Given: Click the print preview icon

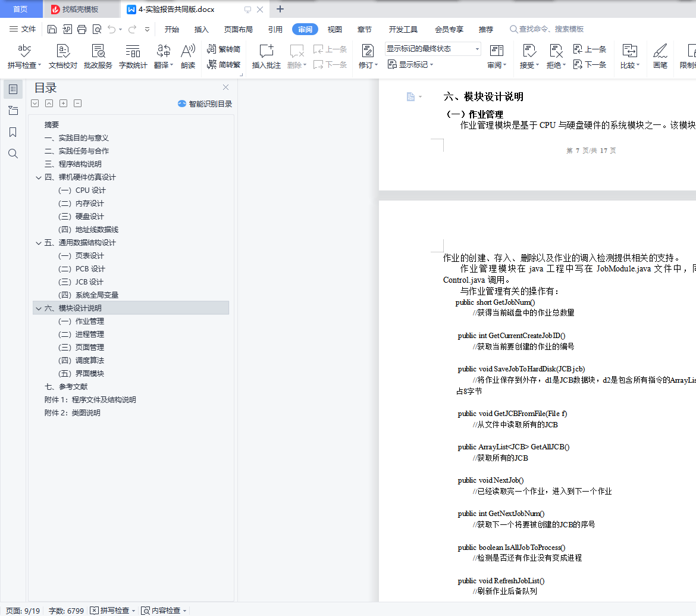Looking at the screenshot, I should click(97, 29).
